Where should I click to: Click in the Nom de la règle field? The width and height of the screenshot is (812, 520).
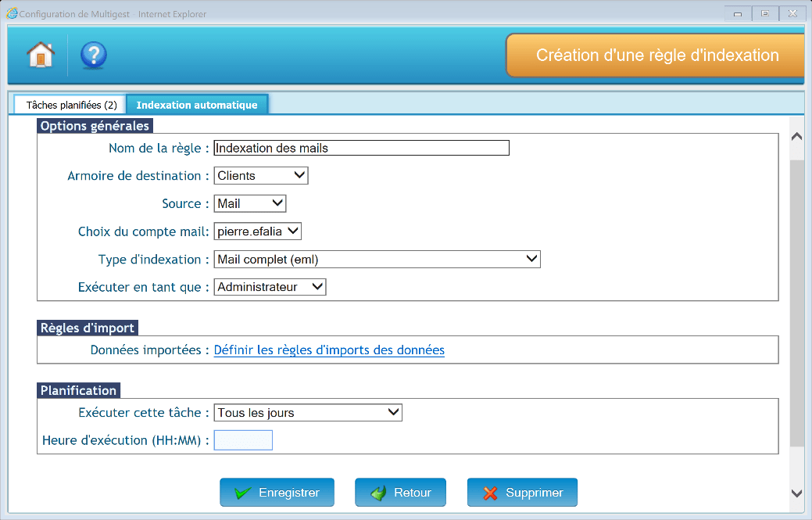(x=361, y=148)
